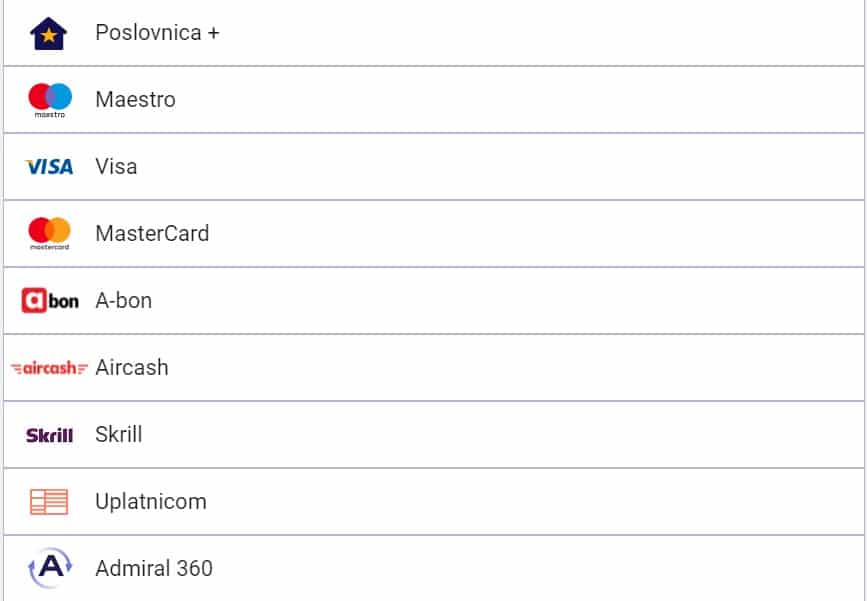867x601 pixels.
Task: Click the Aircash logo
Action: 49,368
